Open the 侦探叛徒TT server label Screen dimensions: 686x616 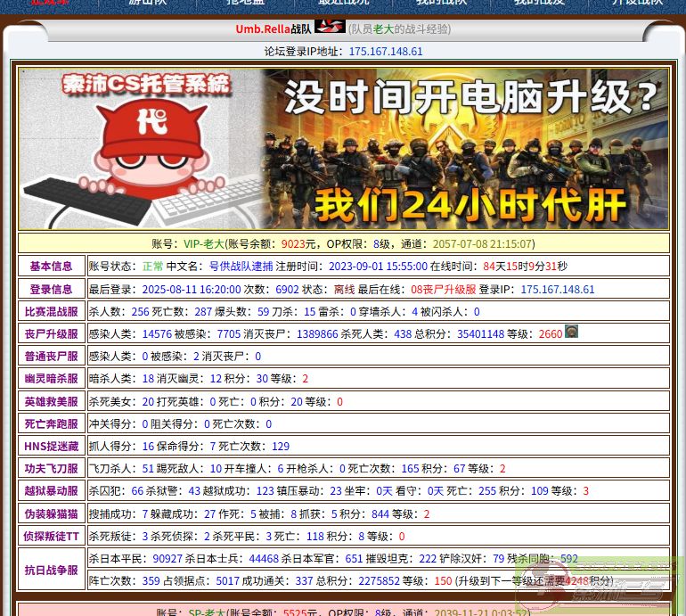[51, 536]
